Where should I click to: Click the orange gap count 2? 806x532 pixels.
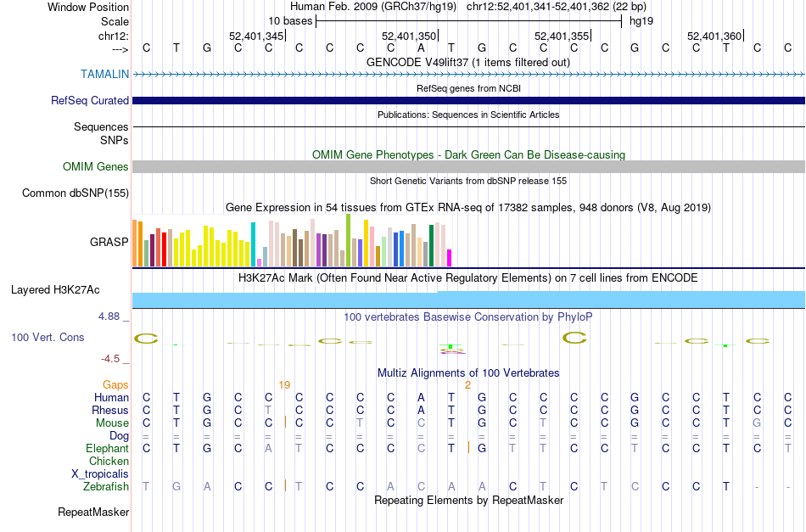(467, 385)
